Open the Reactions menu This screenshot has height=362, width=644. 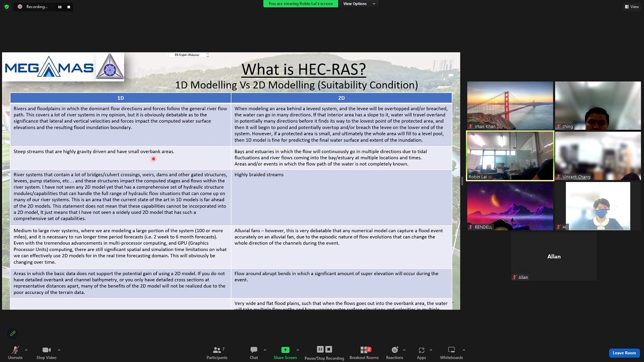(394, 352)
